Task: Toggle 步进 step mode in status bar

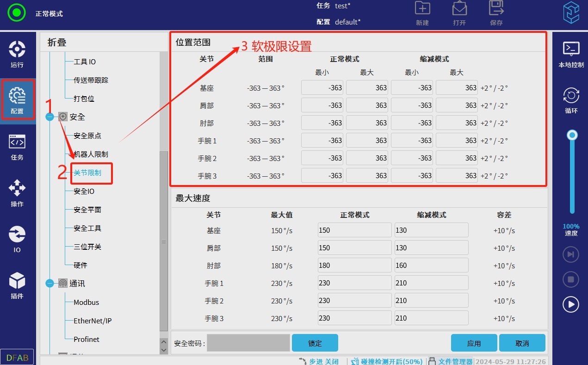Action: coord(318,361)
